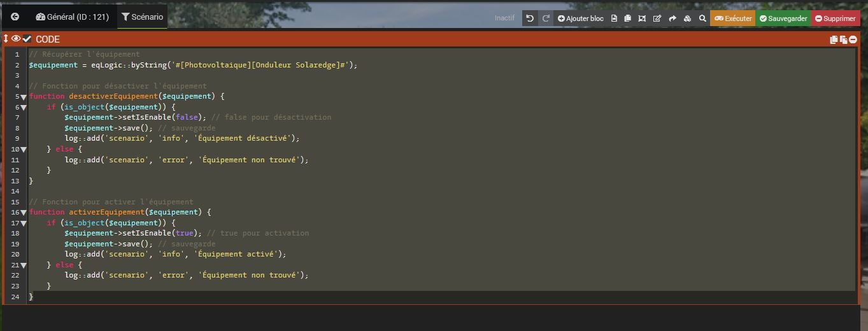Screen dimensions: 868x331
Task: Open the scenario edit pencil icon
Action: (x=657, y=18)
